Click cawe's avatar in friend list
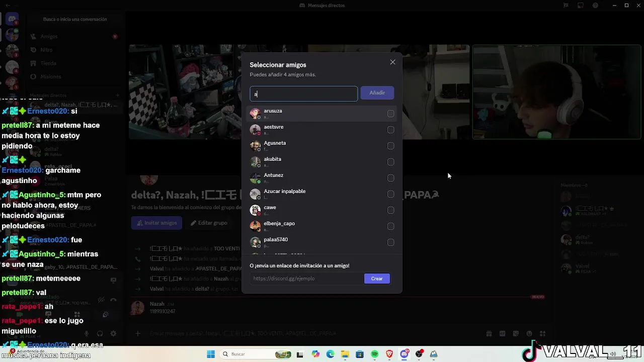 255,210
